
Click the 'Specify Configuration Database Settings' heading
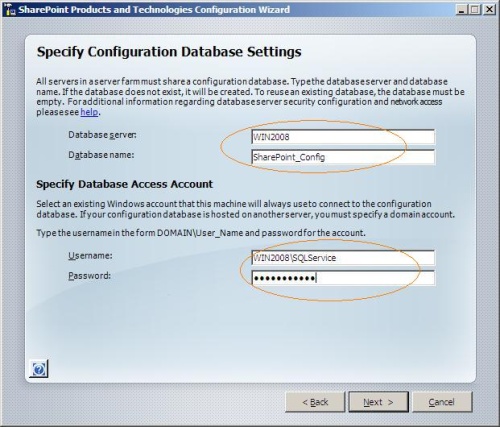169,52
